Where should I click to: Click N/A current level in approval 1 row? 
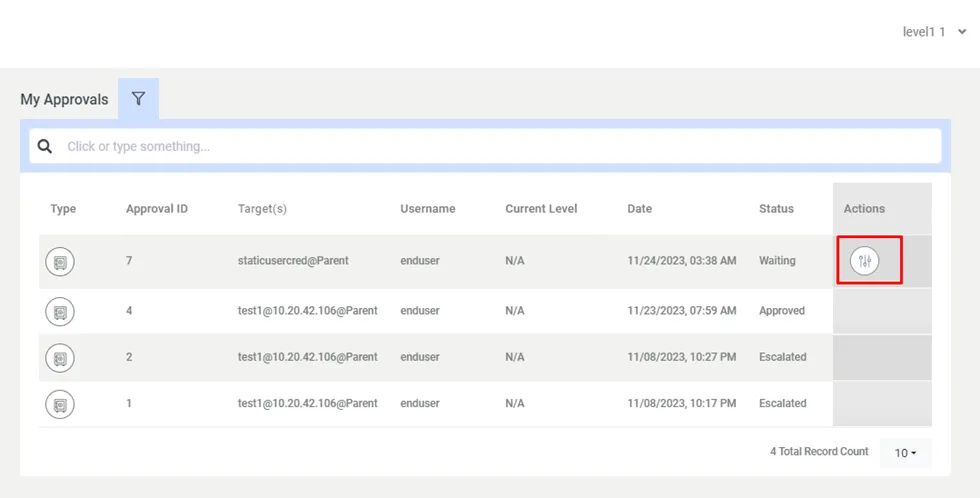(515, 403)
